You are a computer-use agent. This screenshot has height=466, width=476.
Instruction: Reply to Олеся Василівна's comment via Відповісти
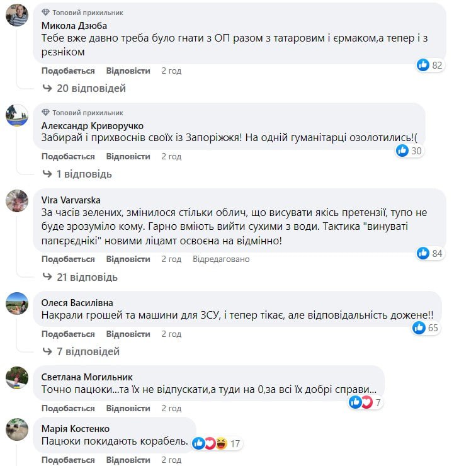pos(128,334)
